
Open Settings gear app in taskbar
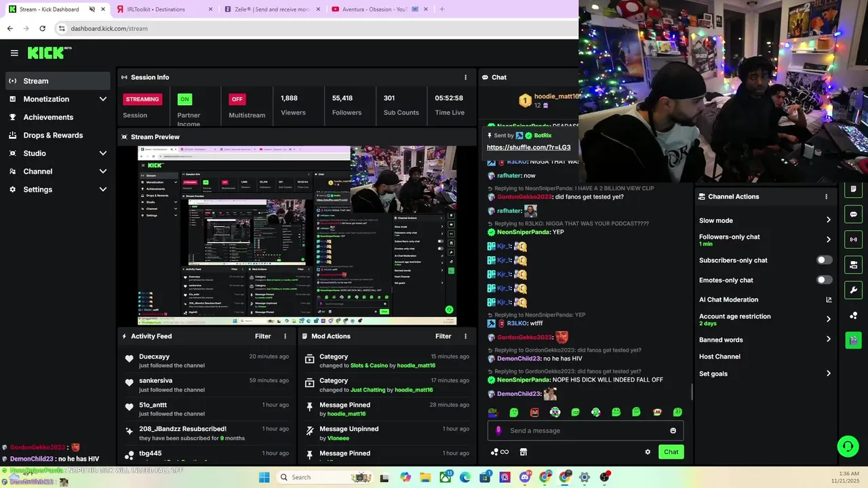point(585,477)
